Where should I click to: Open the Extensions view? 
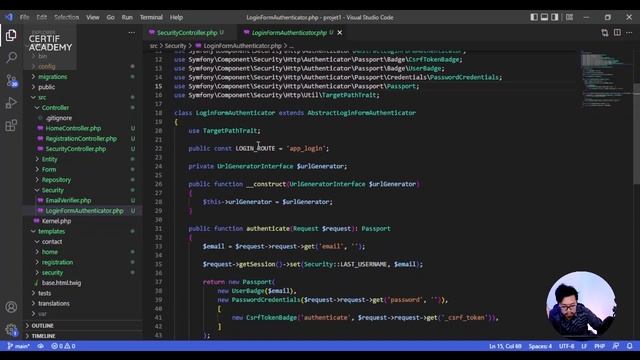point(11,125)
